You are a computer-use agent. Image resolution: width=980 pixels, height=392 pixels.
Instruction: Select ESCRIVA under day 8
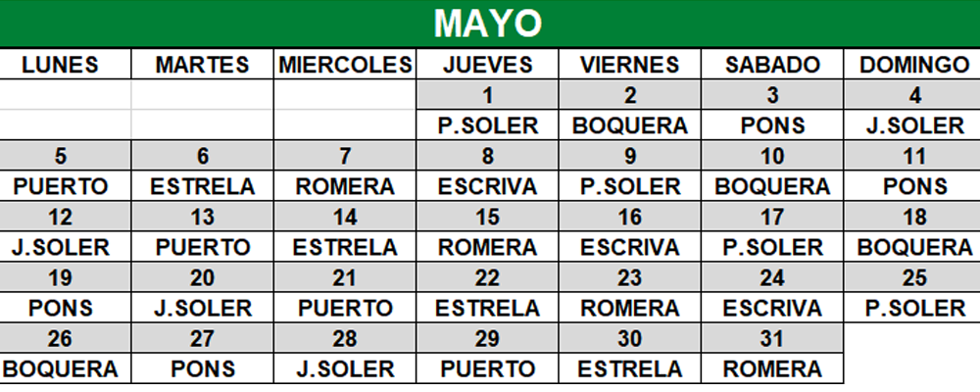click(x=487, y=186)
